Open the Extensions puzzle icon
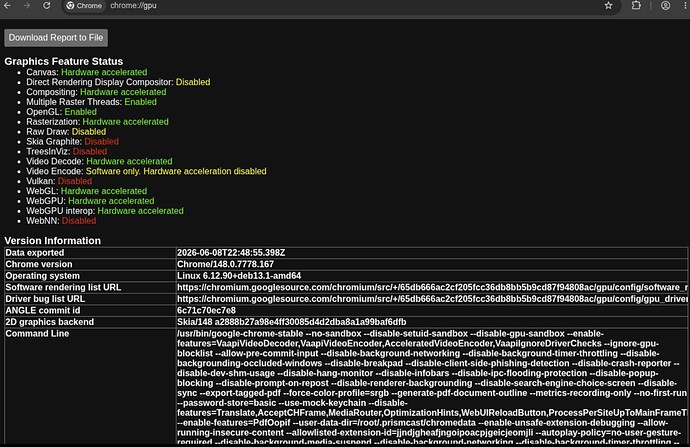 click(636, 6)
